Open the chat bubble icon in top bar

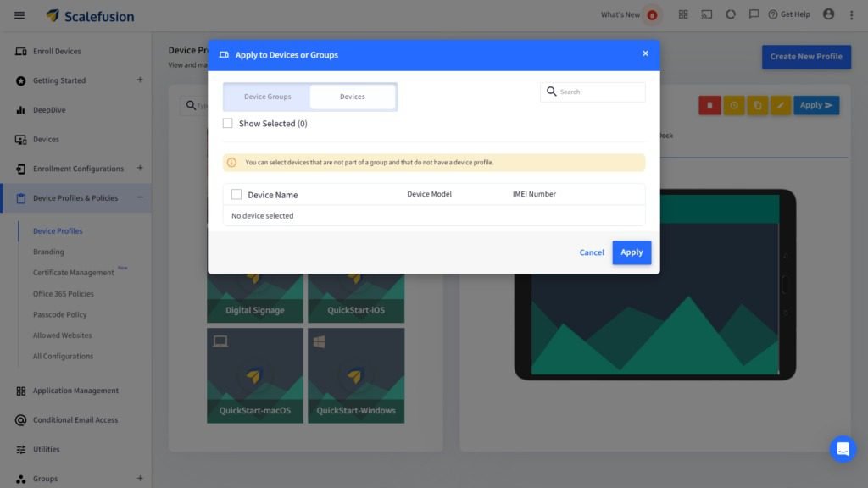[754, 14]
